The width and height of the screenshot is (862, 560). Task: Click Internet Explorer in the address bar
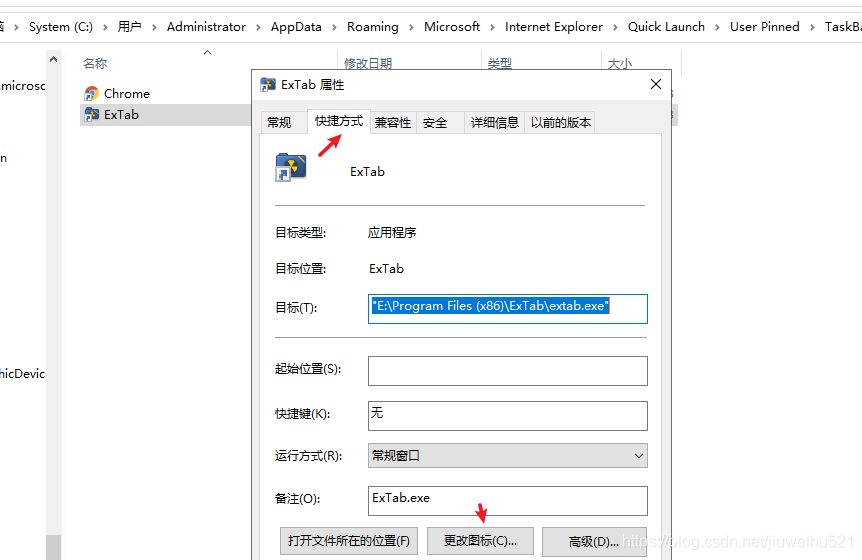pyautogui.click(x=554, y=27)
